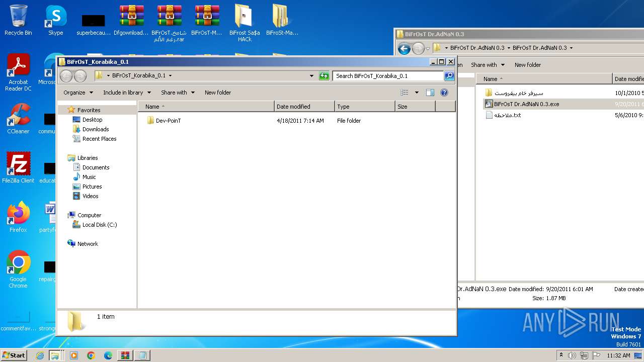The image size is (644, 362).
Task: Open recent pages dropdown in Dr.AdNaN window
Action: pos(428,48)
